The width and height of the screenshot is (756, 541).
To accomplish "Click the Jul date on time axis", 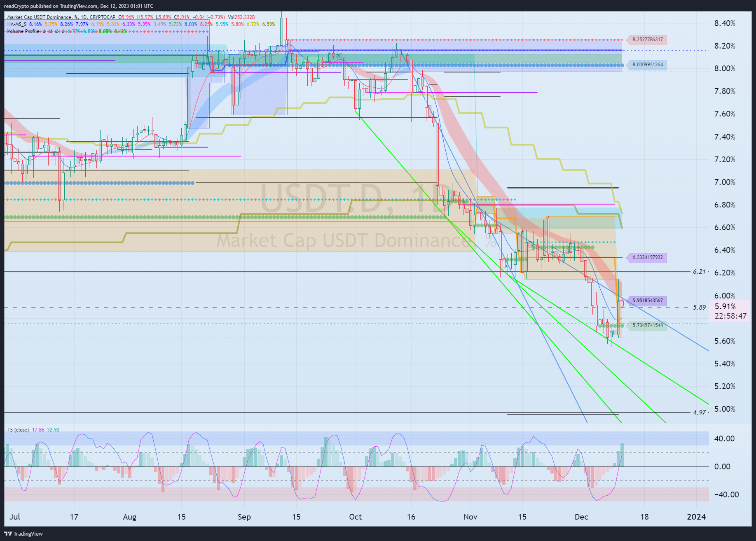I will tap(15, 517).
